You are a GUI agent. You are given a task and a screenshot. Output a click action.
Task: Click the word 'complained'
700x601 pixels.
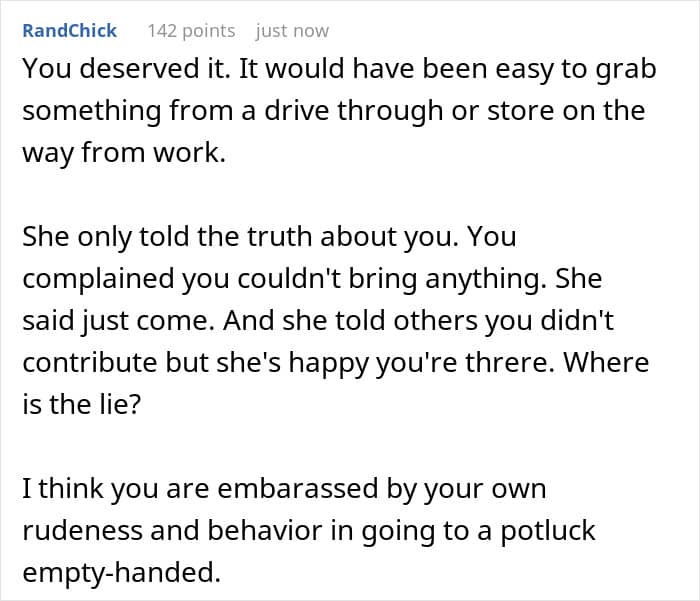click(x=98, y=279)
